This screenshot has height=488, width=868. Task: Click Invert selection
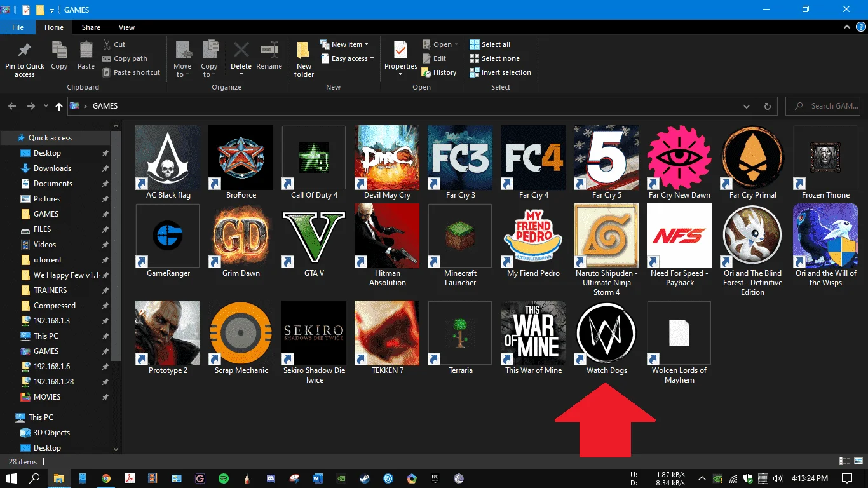[500, 72]
